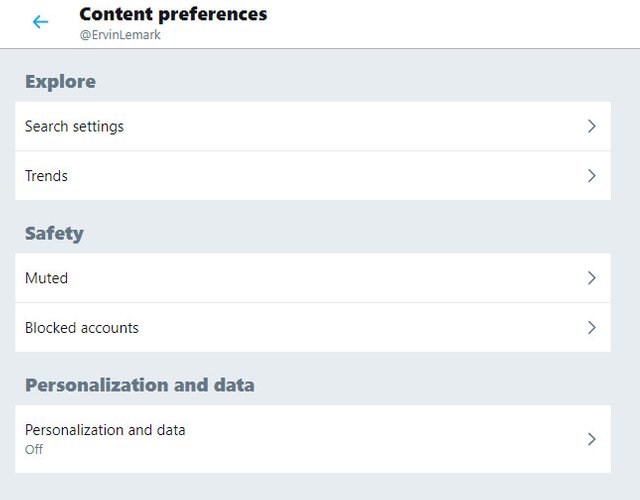Click the Off status under Personalization and data
Viewport: 640px width, 500px height.
34,449
